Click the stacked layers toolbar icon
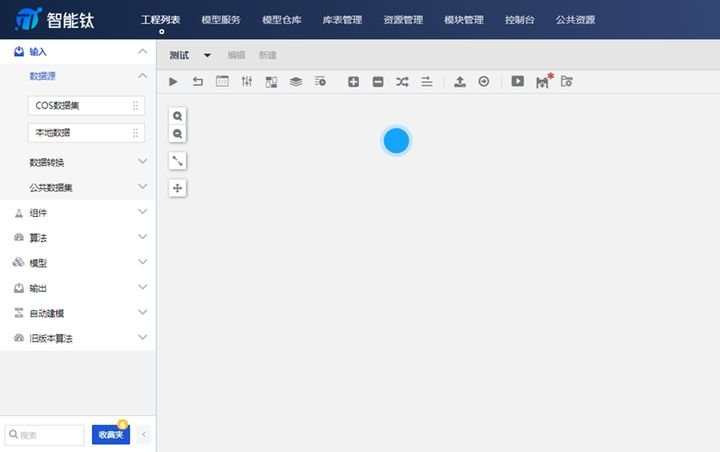 pyautogui.click(x=296, y=82)
